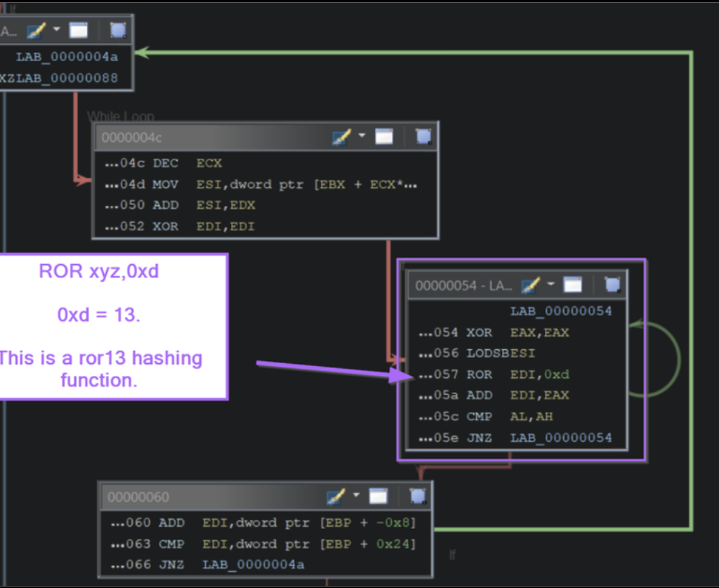Select the 'ROR EDI,0xd' instruction at 057
This screenshot has width=719, height=588.
click(494, 374)
